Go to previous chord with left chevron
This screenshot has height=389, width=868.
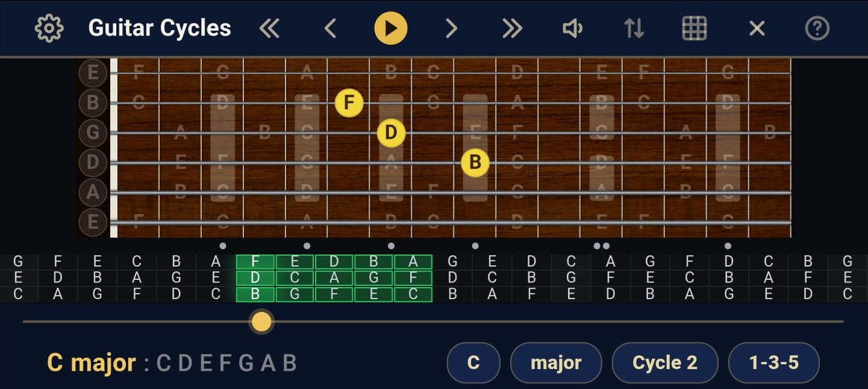(329, 28)
